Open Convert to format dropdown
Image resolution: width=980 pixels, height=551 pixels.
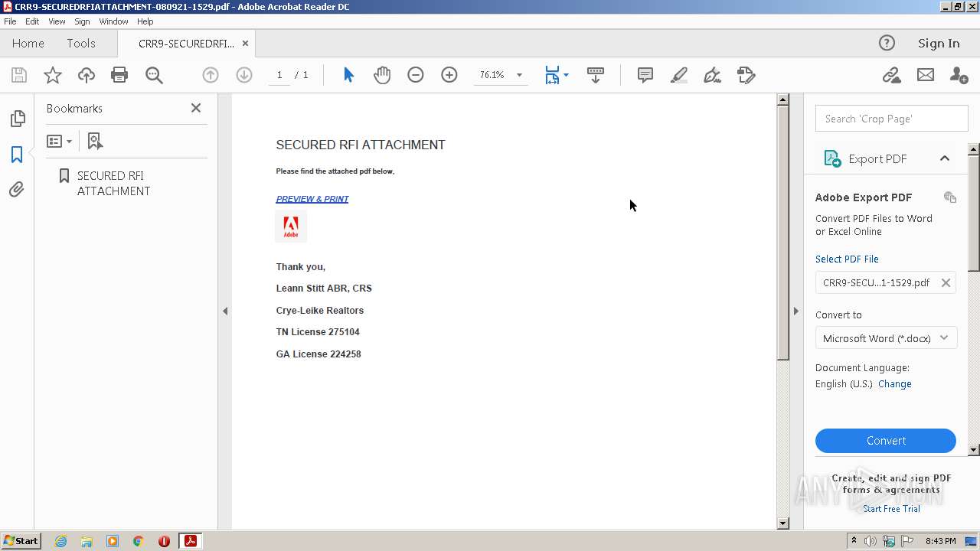(886, 338)
